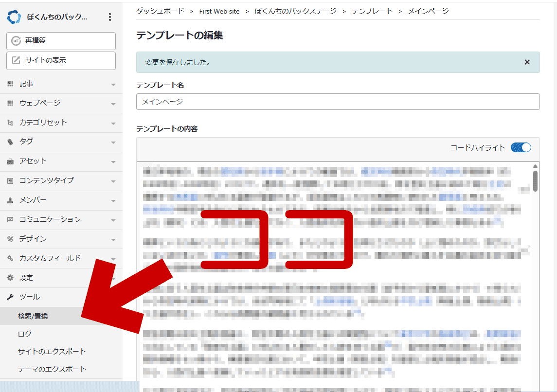
Task: Click the アセット briefcase icon
Action: 10,161
